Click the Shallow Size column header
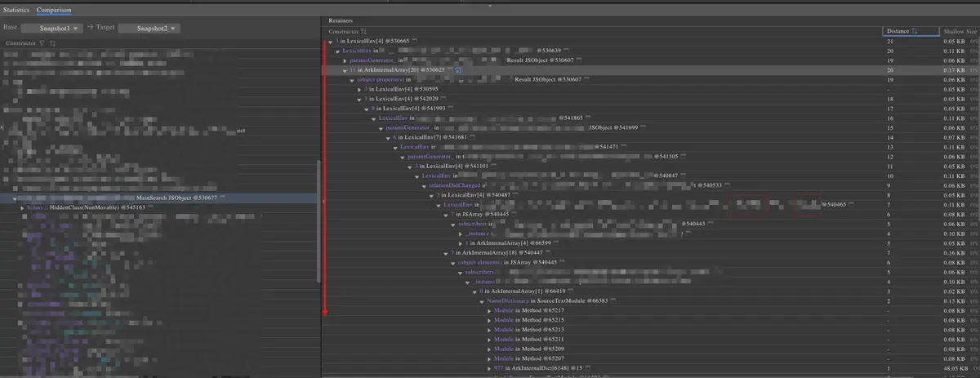 (x=960, y=31)
